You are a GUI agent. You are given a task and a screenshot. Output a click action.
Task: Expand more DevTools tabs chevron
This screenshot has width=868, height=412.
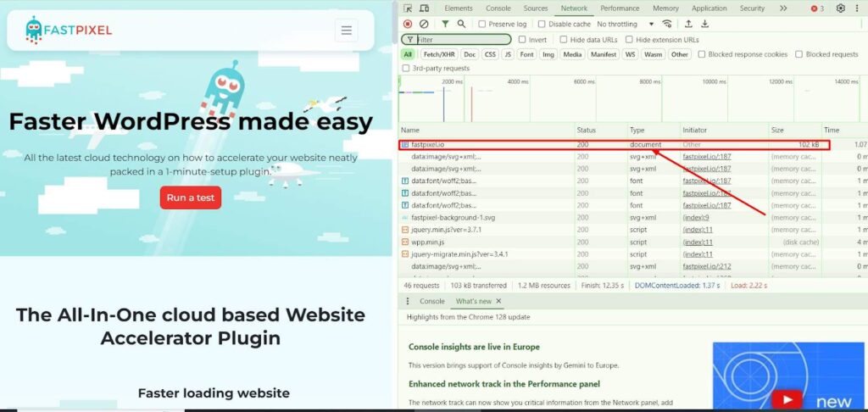782,8
